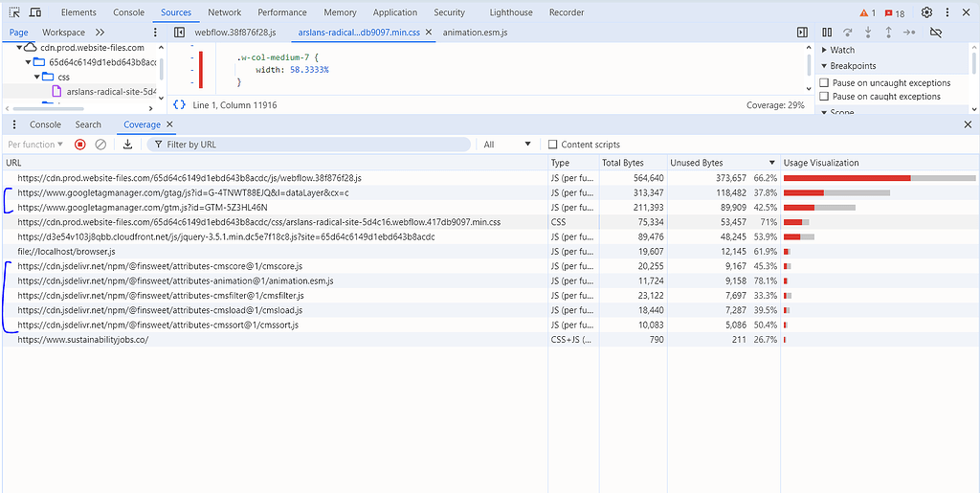Click the inspect element picker icon
This screenshot has height=493, width=980.
pyautogui.click(x=14, y=12)
